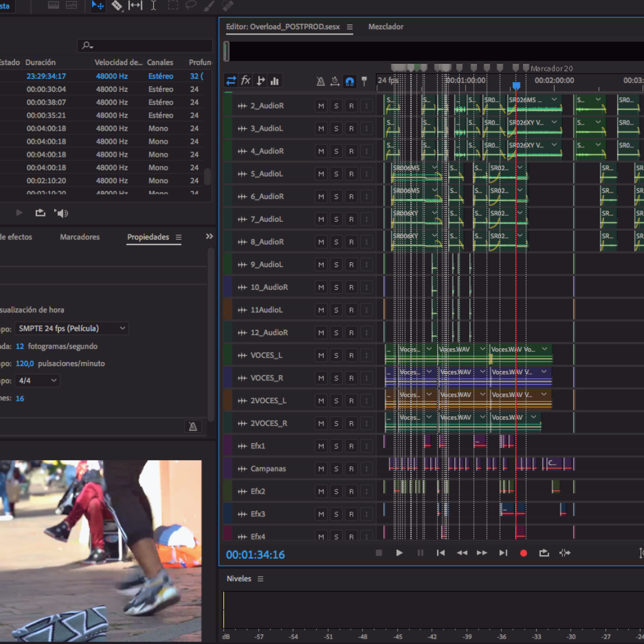The height and width of the screenshot is (644, 644).
Task: Click the metronome icon in Propiedades panel
Action: (x=193, y=426)
